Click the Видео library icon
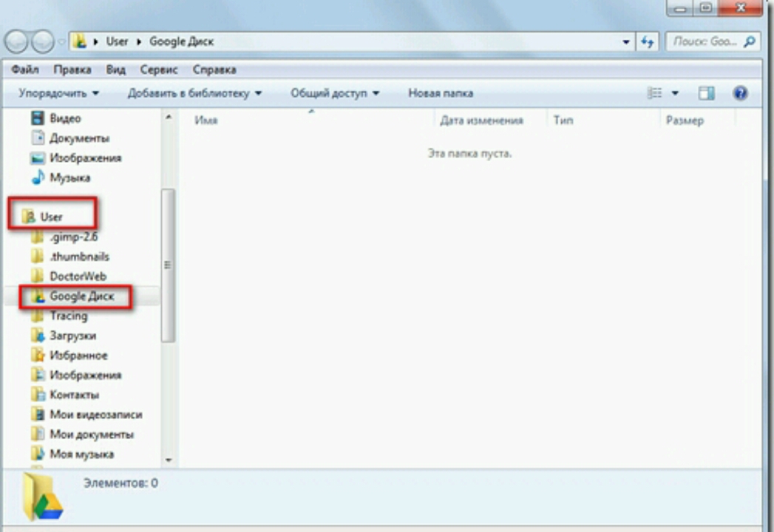The image size is (774, 532). (37, 118)
